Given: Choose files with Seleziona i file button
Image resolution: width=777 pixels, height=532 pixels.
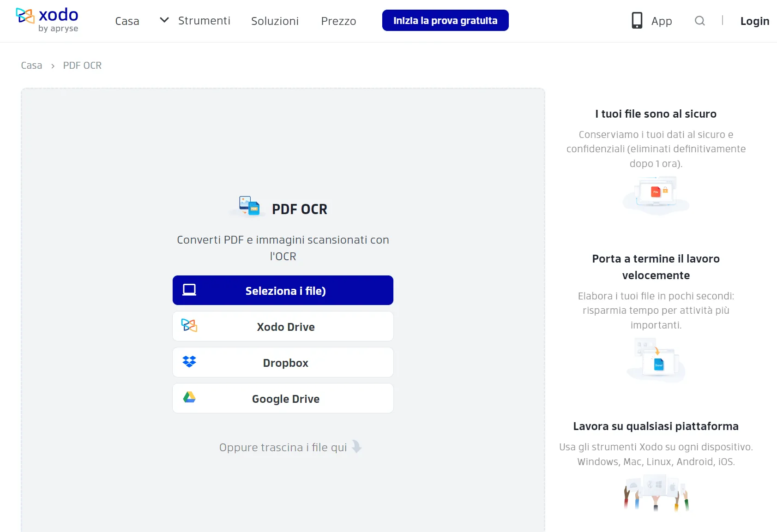Looking at the screenshot, I should pos(283,290).
